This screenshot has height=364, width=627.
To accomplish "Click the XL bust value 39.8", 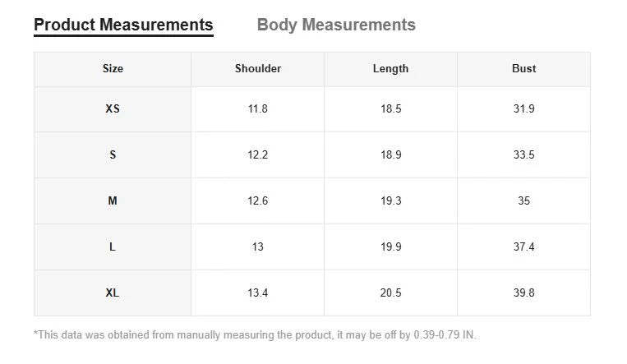I will click(523, 293).
